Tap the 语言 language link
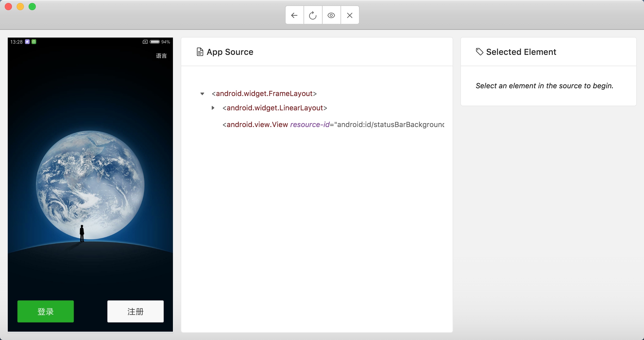This screenshot has height=340, width=644. tap(161, 56)
